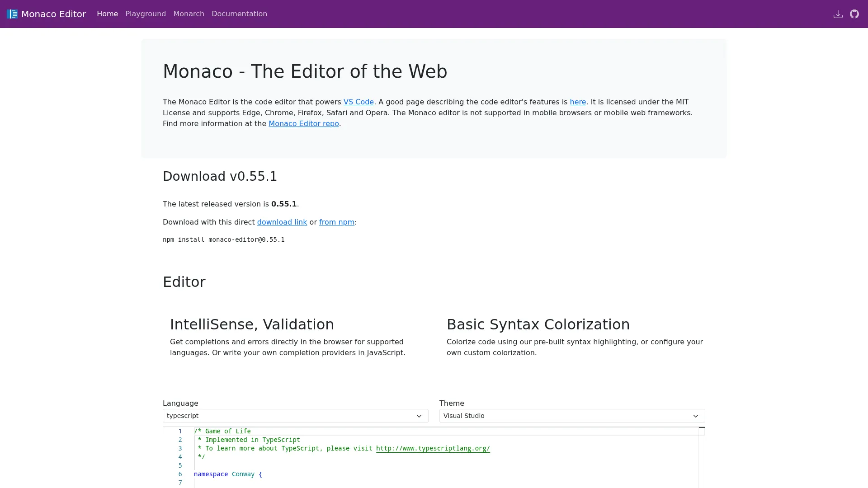Open the 'from npm' link
Viewport: 868px width, 488px height.
(x=337, y=222)
